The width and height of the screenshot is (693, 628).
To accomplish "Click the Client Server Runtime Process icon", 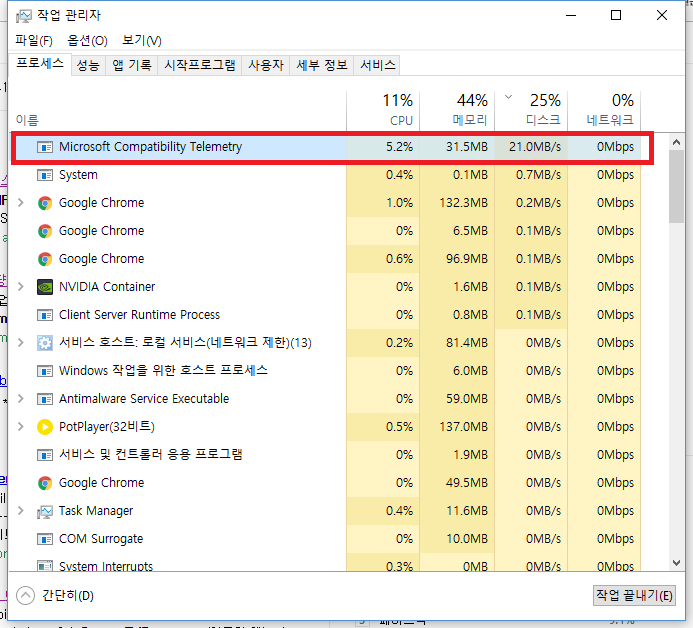I will click(x=45, y=315).
